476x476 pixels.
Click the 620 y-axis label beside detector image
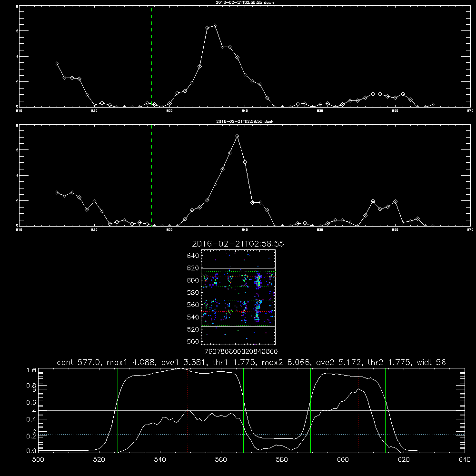[x=193, y=268]
